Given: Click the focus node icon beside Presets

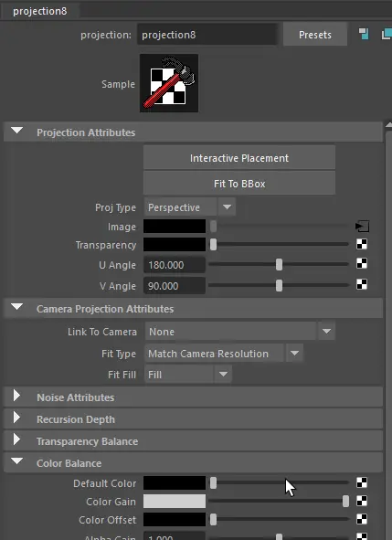Looking at the screenshot, I should pos(364,34).
